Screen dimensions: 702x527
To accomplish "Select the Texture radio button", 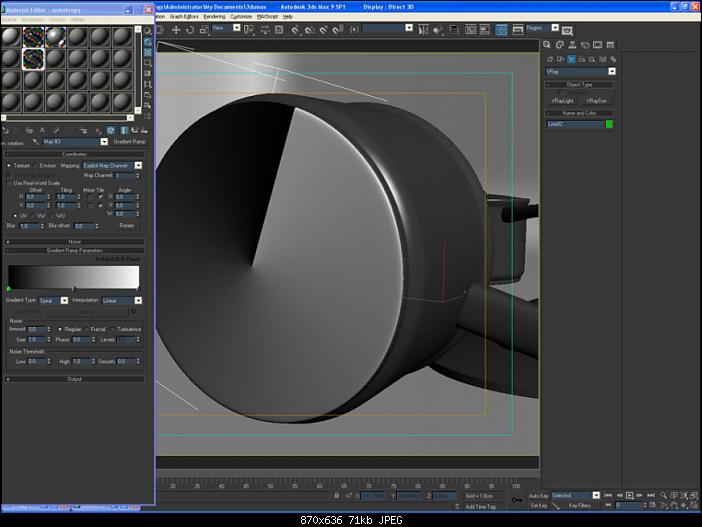I will [x=10, y=165].
